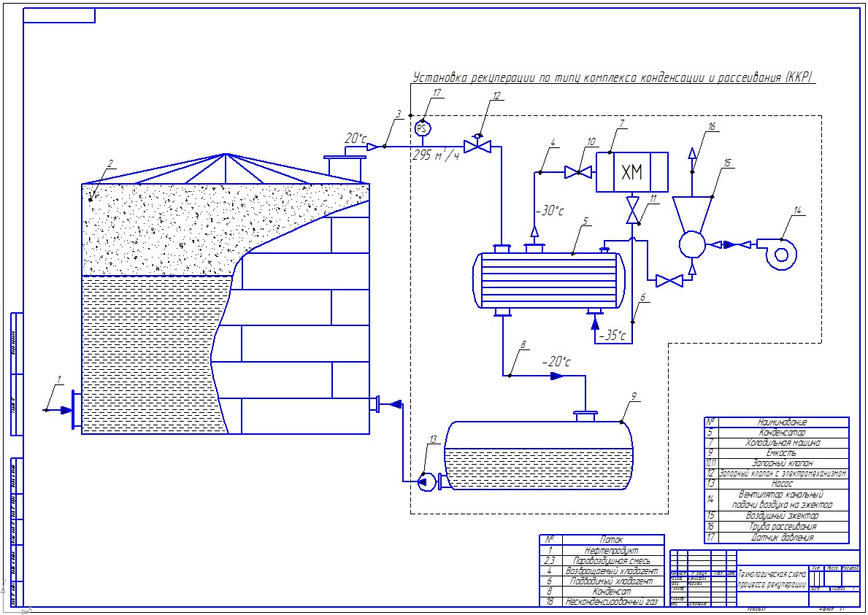Click the return arrow entering the tank's right side

(395, 404)
